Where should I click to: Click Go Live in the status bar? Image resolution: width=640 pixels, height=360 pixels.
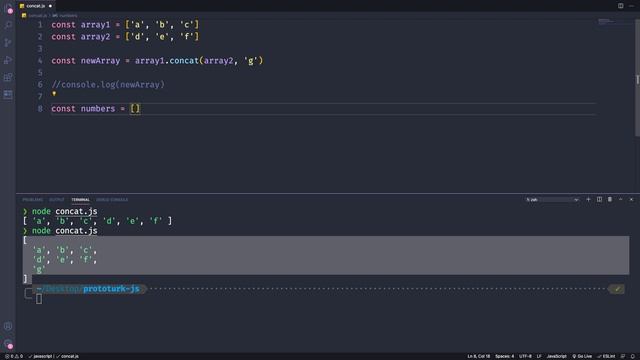[x=582, y=356]
